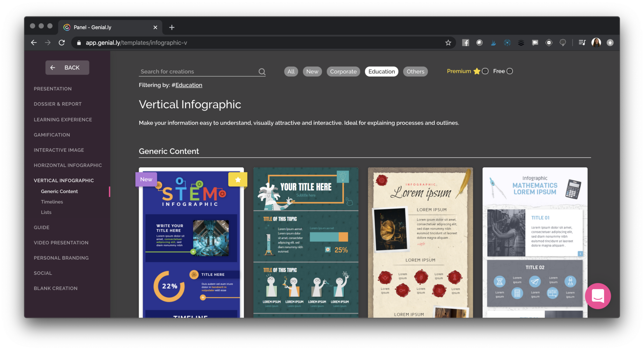Expand the Presentation category in sidebar
This screenshot has height=350, width=644.
pyautogui.click(x=53, y=89)
